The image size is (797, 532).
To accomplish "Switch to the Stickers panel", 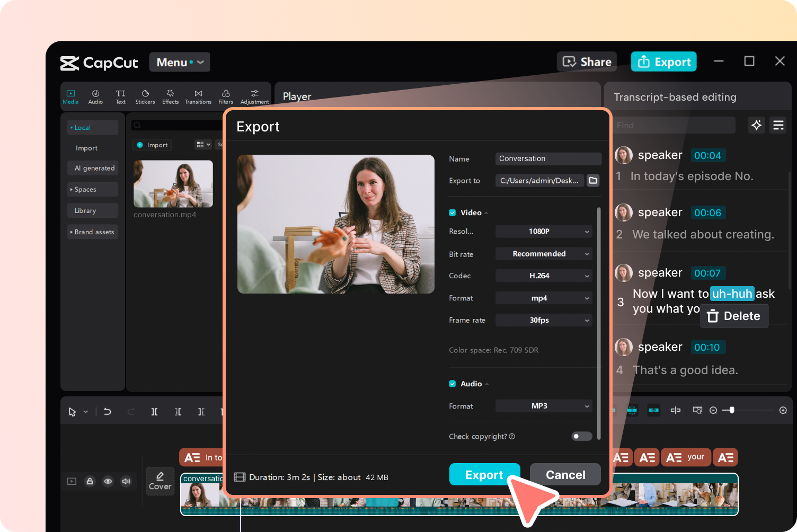I will pyautogui.click(x=145, y=95).
